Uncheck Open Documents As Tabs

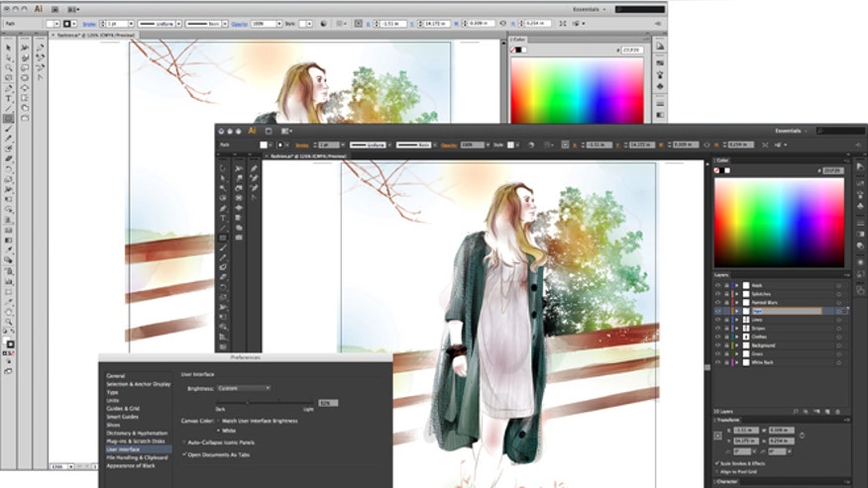[184, 454]
